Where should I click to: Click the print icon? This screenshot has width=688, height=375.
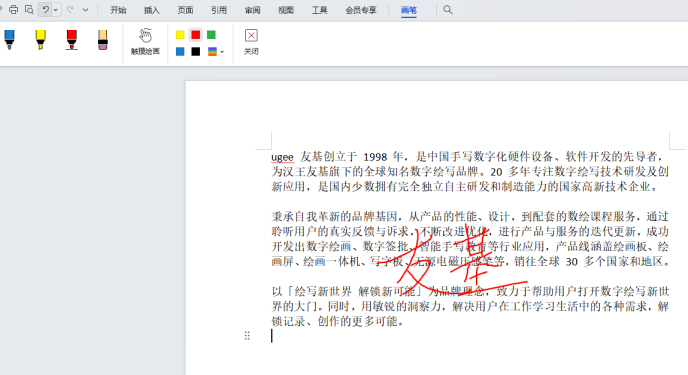(x=14, y=10)
